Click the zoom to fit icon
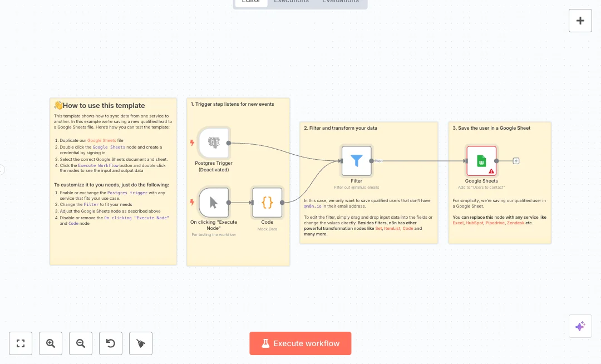The width and height of the screenshot is (601, 364). click(x=21, y=343)
